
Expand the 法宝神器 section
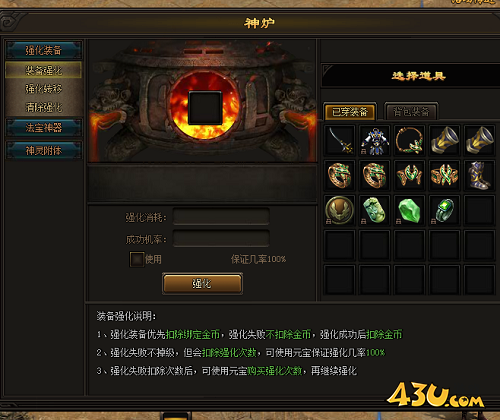tap(44, 127)
